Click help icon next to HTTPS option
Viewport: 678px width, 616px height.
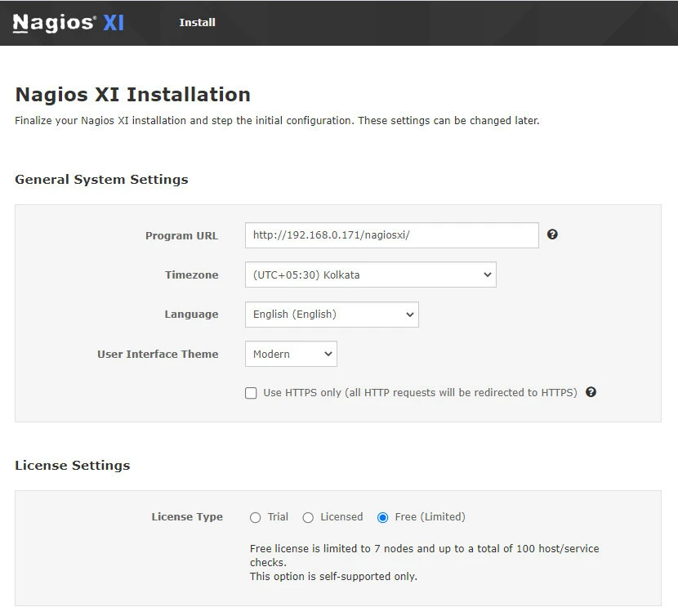591,392
